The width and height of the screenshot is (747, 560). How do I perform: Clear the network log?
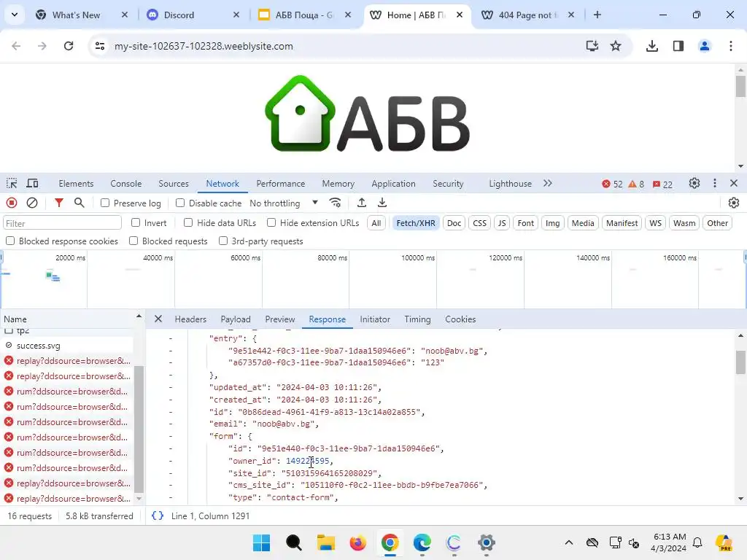[x=32, y=203]
